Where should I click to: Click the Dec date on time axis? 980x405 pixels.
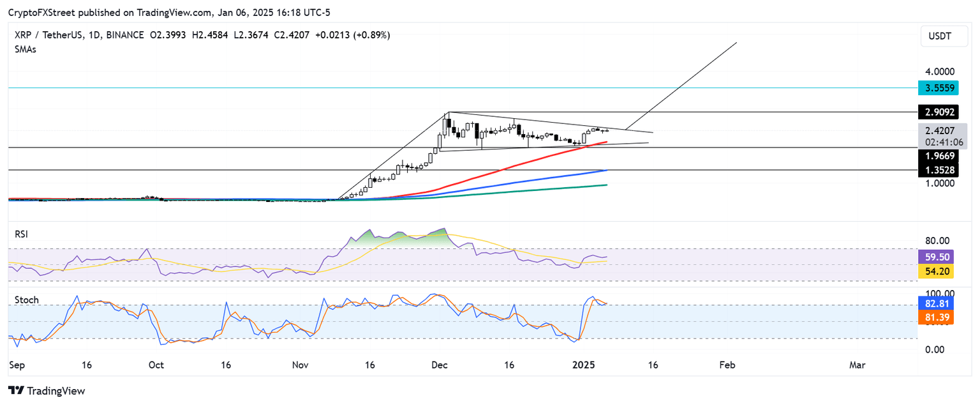pos(441,365)
